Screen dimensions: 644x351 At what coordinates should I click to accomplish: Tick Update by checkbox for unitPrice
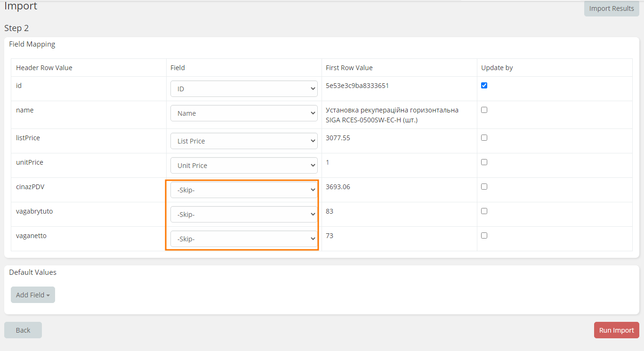484,162
